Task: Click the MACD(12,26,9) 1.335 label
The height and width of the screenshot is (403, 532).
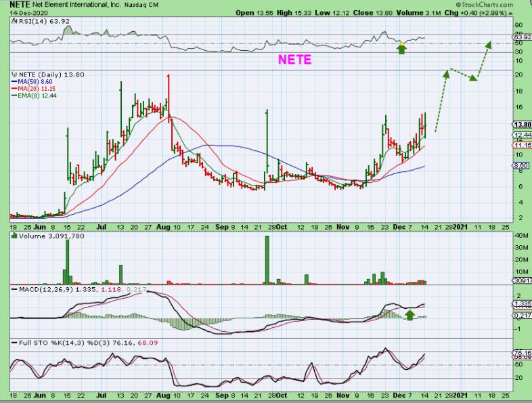Action: coord(58,289)
